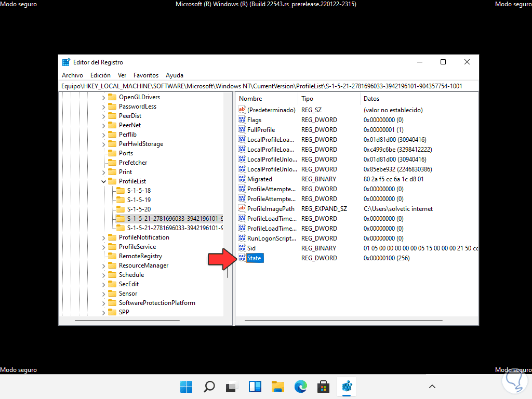Open Widgets icon on taskbar
532x399 pixels.
(x=255, y=387)
